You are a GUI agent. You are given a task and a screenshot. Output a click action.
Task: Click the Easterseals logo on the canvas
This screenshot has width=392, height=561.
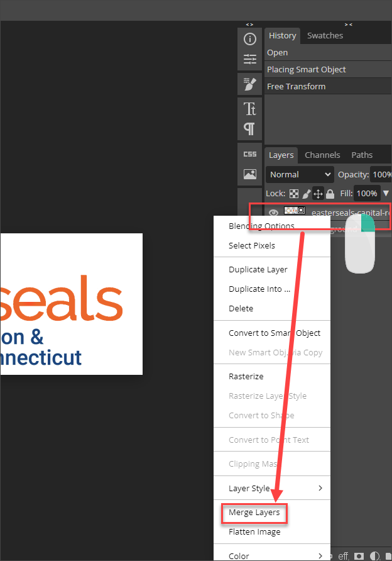[72, 304]
